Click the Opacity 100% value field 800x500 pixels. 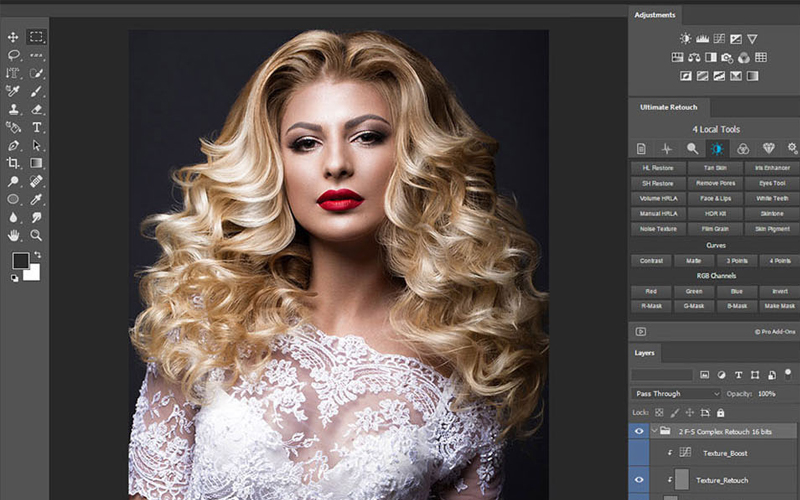[767, 394]
